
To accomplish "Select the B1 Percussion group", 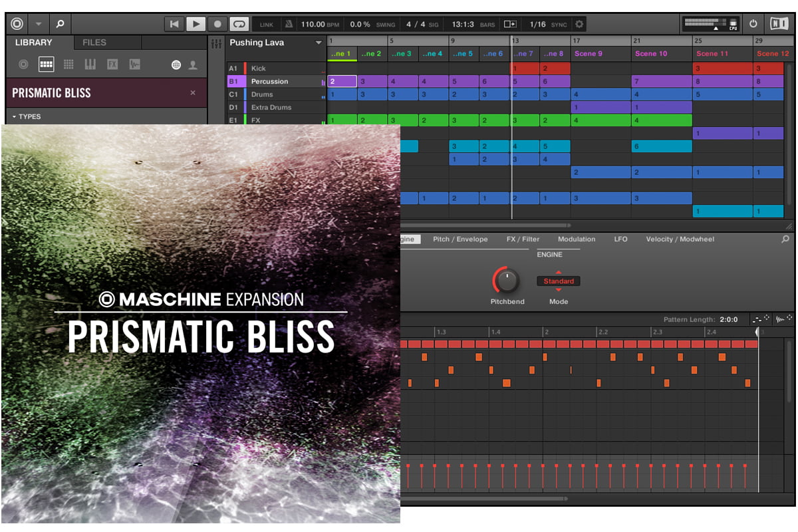I will 276,81.
